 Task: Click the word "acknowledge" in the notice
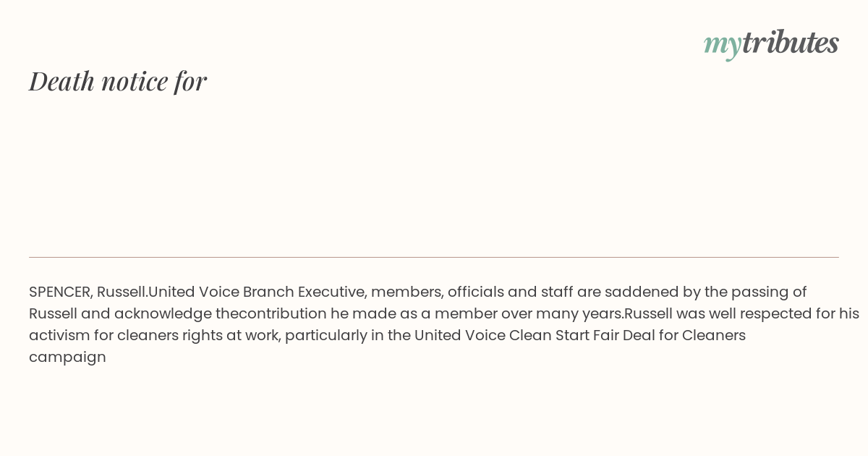click(163, 313)
